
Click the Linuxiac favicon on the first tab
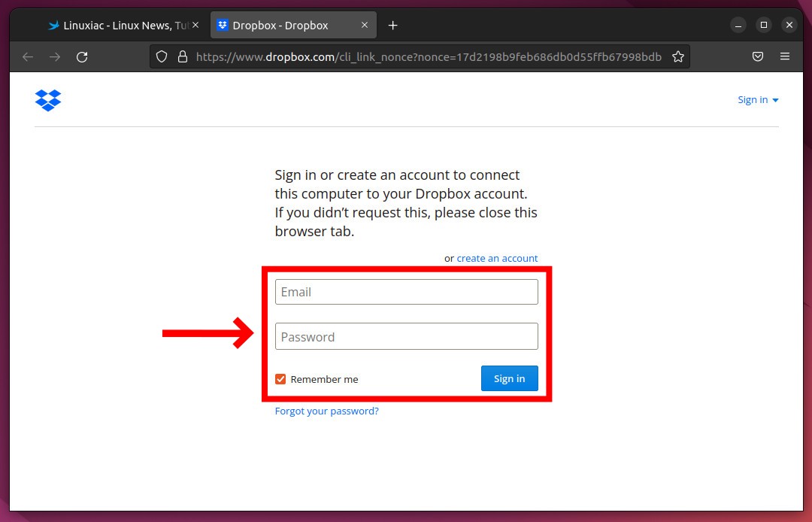point(53,26)
